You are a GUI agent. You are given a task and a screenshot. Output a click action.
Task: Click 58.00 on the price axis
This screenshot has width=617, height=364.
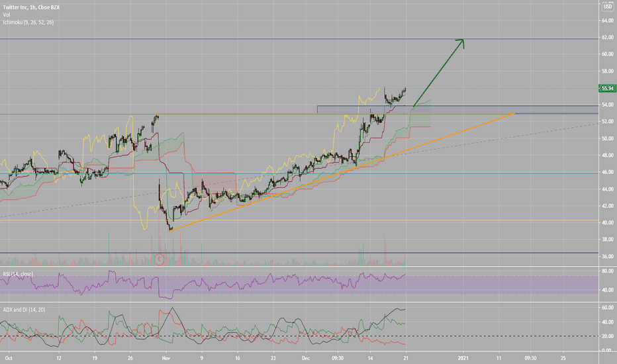[x=607, y=71]
